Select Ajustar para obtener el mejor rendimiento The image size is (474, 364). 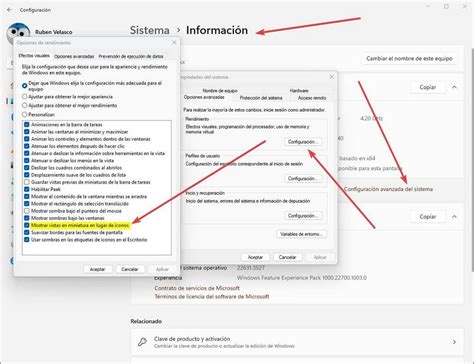[x=25, y=105]
